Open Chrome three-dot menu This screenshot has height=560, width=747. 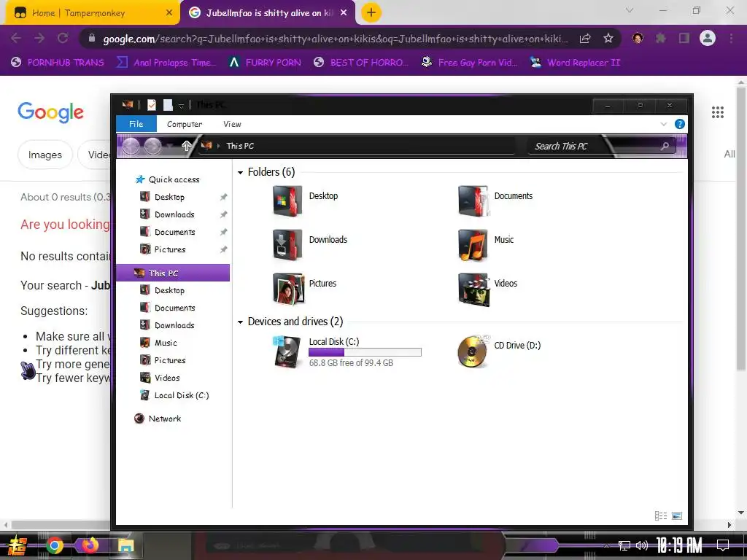(731, 38)
